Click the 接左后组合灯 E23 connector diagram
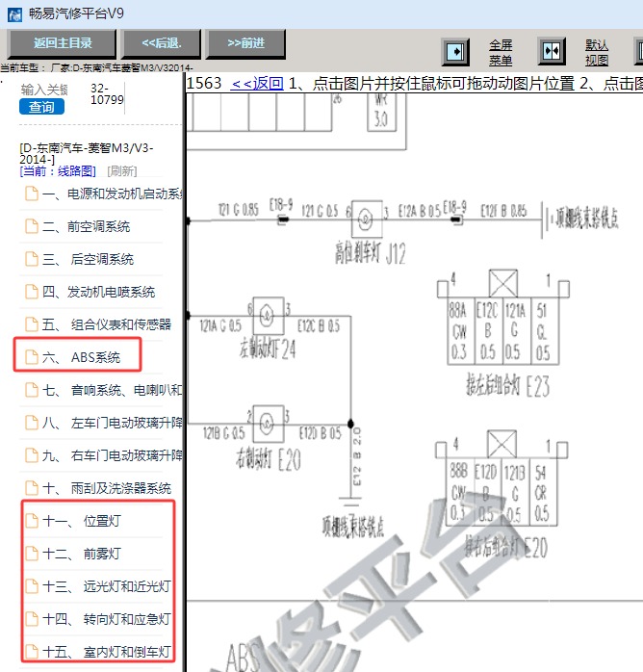This screenshot has height=672, width=643. (x=503, y=317)
